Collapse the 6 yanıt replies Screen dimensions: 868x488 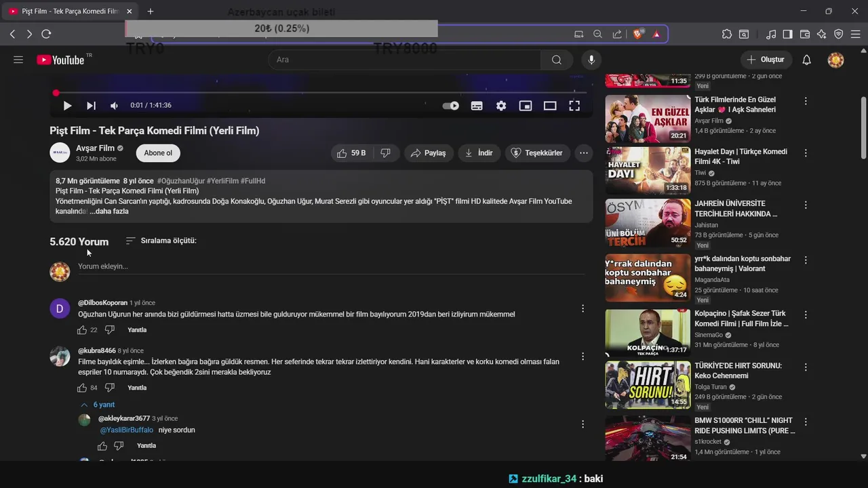click(x=98, y=405)
